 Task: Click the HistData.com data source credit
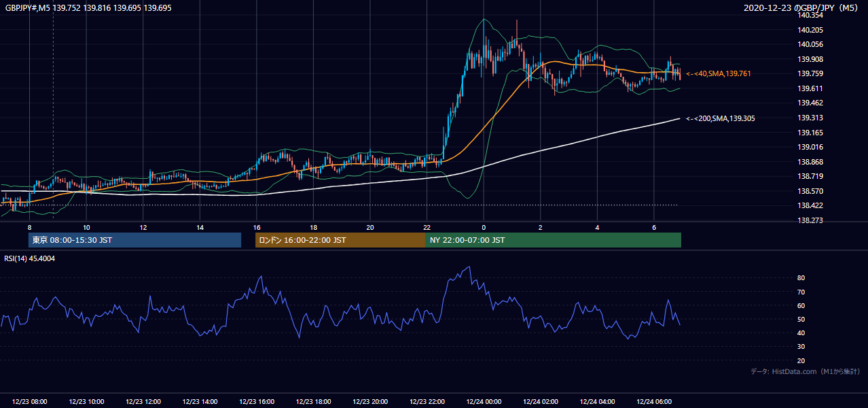click(806, 371)
